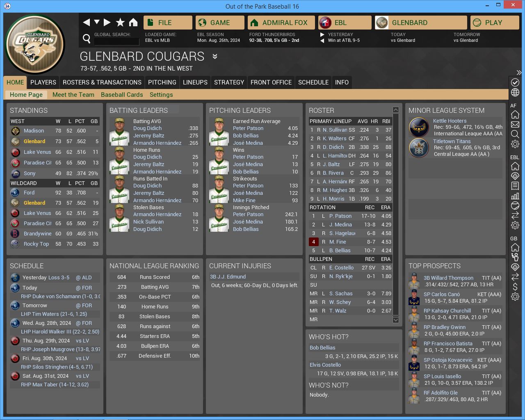Collapse the right sidebar with double chevron
This screenshot has width=525, height=420.
tap(519, 73)
